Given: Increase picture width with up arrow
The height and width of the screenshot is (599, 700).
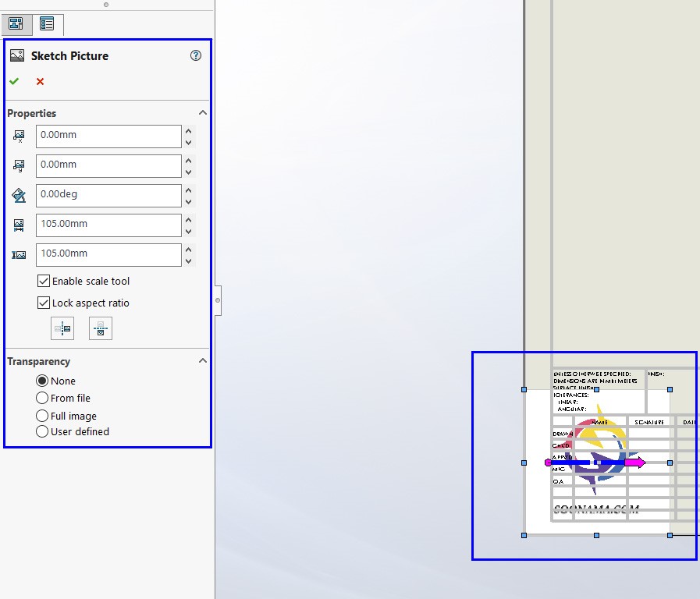Looking at the screenshot, I should pyautogui.click(x=188, y=220).
